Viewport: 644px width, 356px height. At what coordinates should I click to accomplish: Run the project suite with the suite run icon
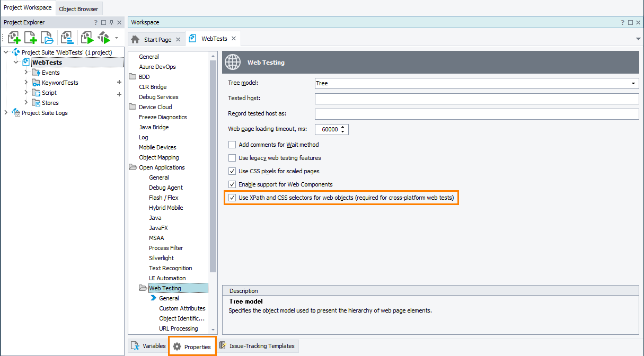104,37
